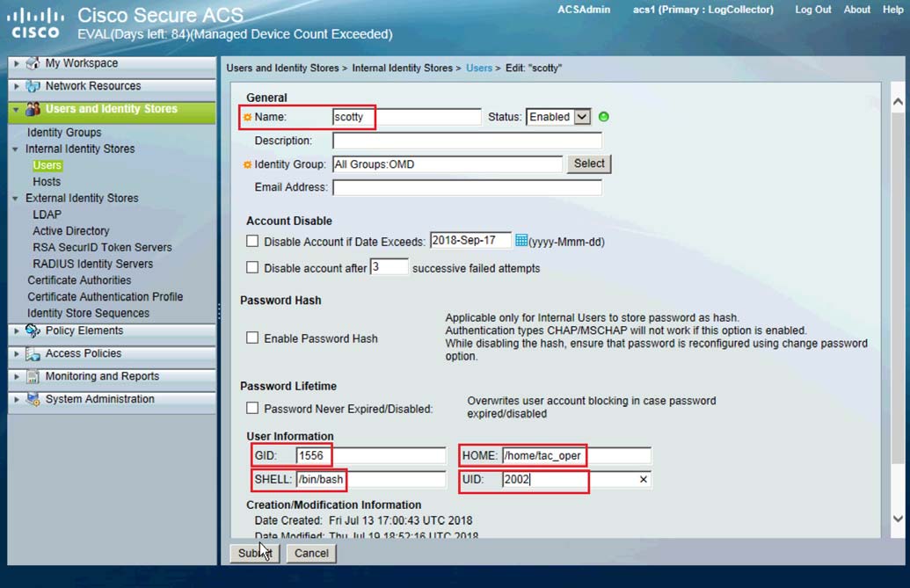Click Select next to Identity Group
The image size is (910, 588).
588,163
